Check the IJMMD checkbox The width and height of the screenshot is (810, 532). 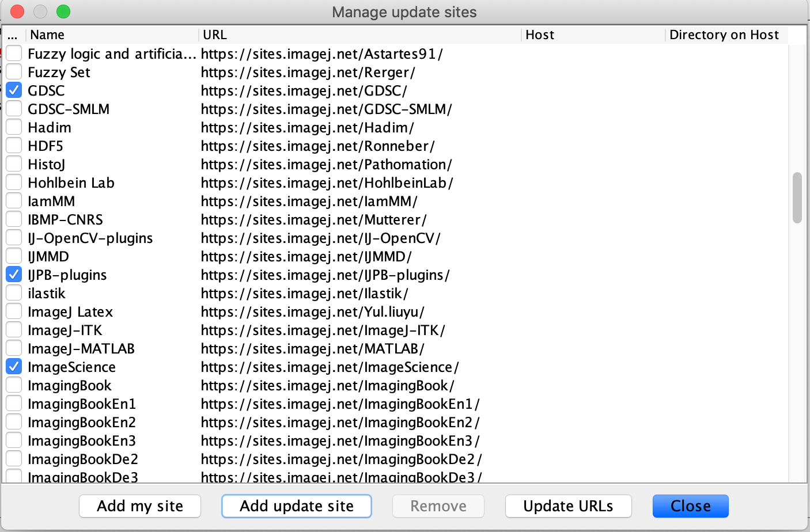(14, 256)
